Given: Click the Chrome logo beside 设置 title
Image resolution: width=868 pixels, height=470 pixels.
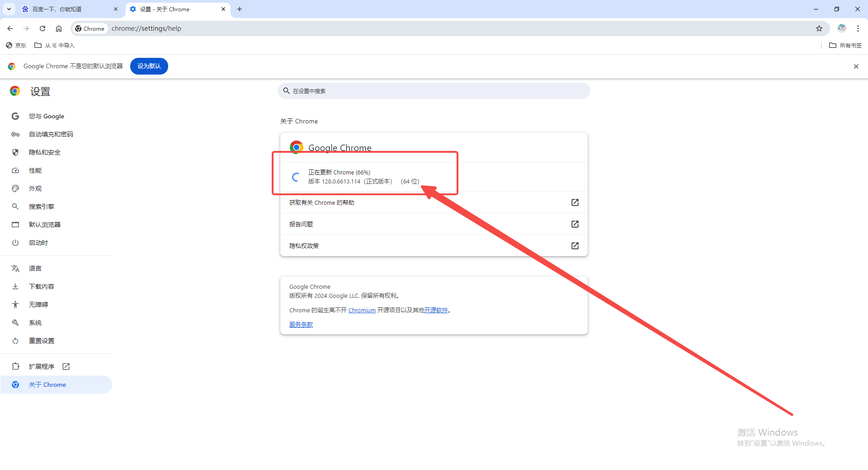Looking at the screenshot, I should tap(15, 91).
